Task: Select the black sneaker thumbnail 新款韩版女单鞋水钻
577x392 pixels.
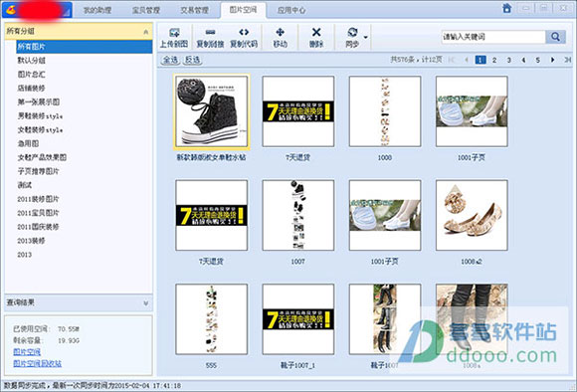Action: pos(212,111)
